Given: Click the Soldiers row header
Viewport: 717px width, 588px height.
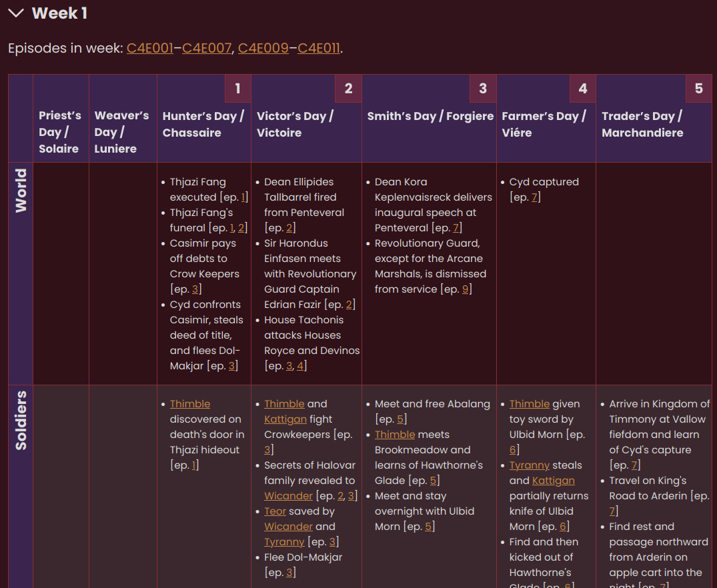Looking at the screenshot, I should point(21,421).
